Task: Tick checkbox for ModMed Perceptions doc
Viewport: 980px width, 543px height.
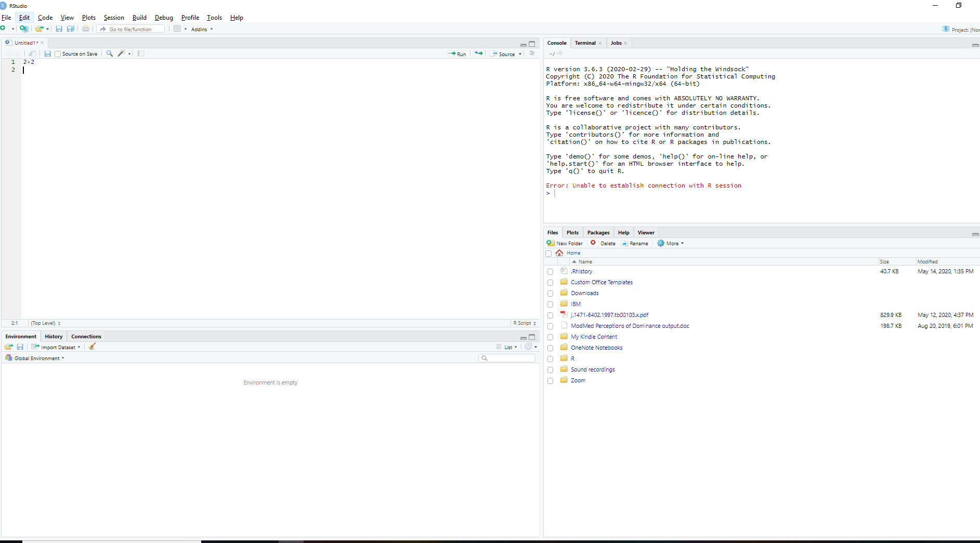Action: coord(550,326)
